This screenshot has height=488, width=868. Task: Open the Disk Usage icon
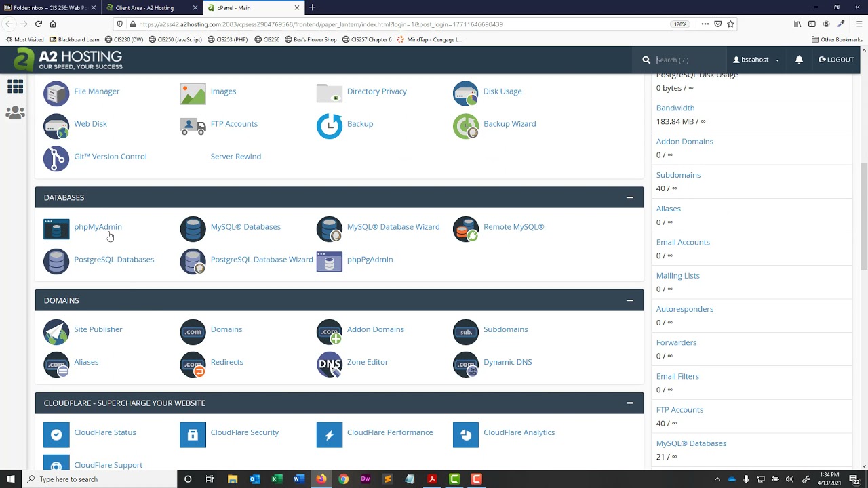click(466, 94)
